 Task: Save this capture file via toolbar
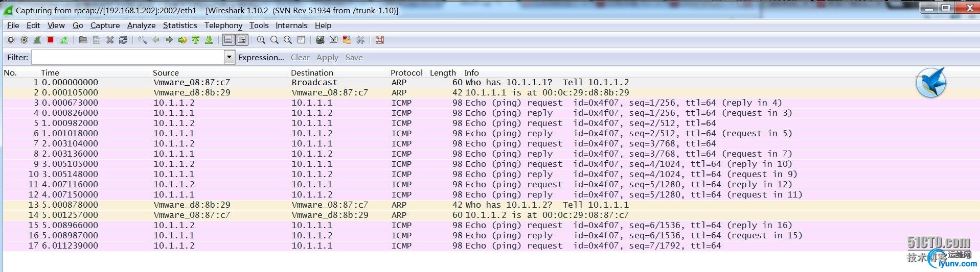tap(96, 40)
